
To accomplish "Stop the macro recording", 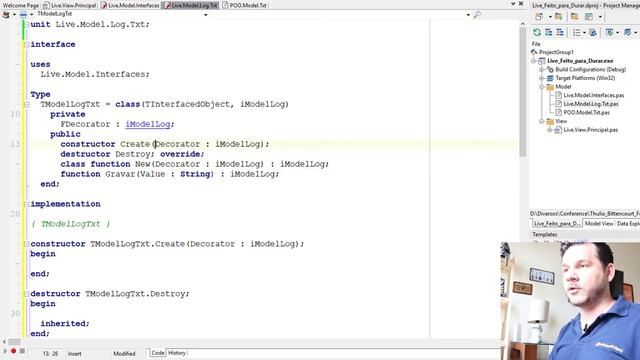I will (22, 351).
